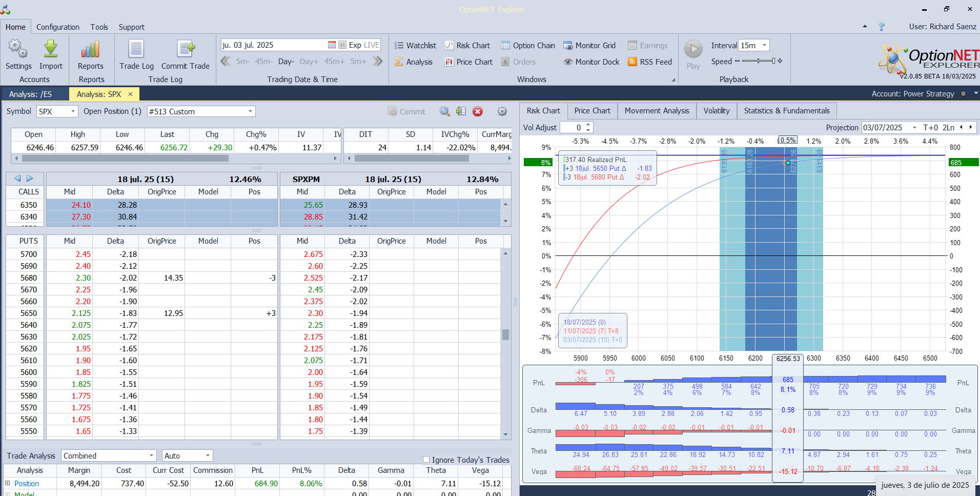Toggle the 2Ln projection lines option
This screenshot has width=980, height=496.
click(x=949, y=127)
